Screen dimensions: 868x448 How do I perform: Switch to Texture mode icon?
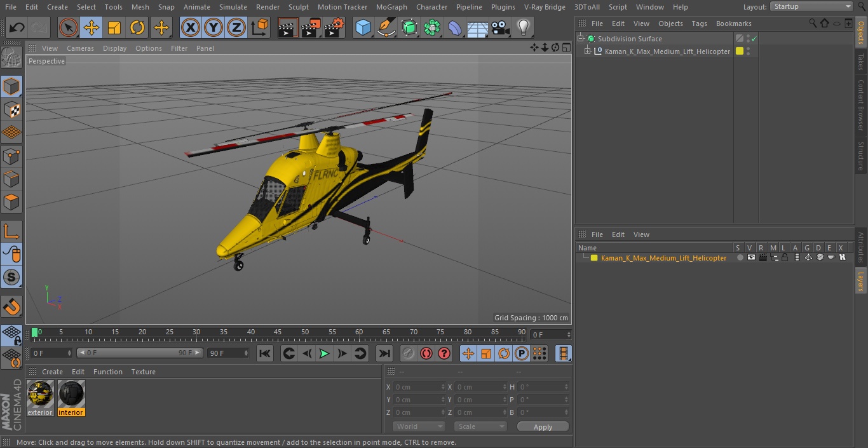pyautogui.click(x=11, y=109)
